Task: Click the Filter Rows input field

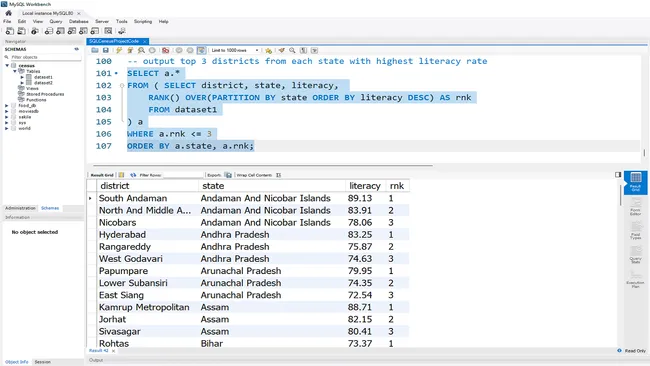Action: coord(183,175)
